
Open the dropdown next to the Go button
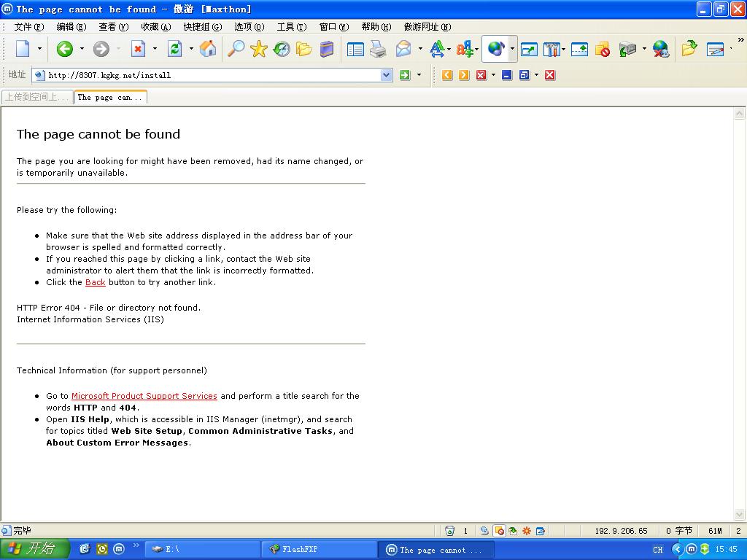tap(419, 75)
